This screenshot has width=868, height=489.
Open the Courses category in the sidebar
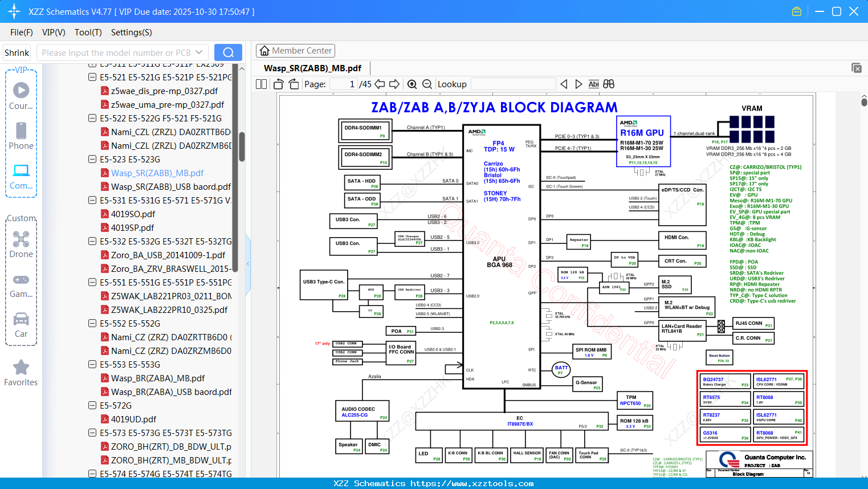21,96
